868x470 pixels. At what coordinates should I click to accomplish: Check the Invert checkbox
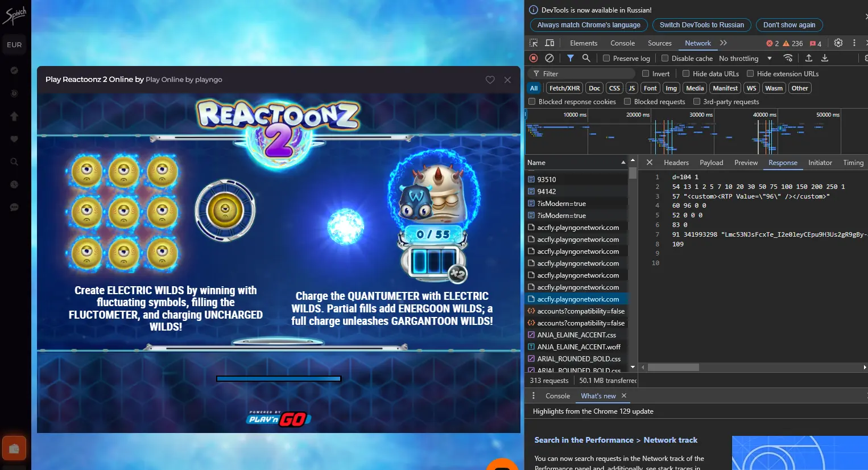tap(646, 73)
